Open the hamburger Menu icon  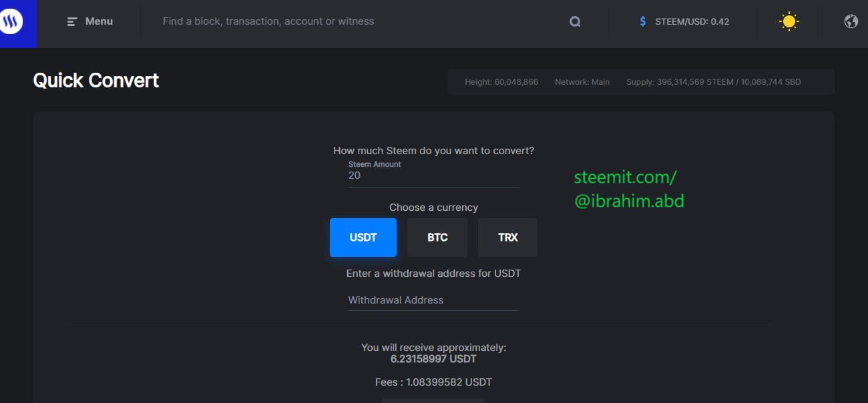pyautogui.click(x=72, y=21)
